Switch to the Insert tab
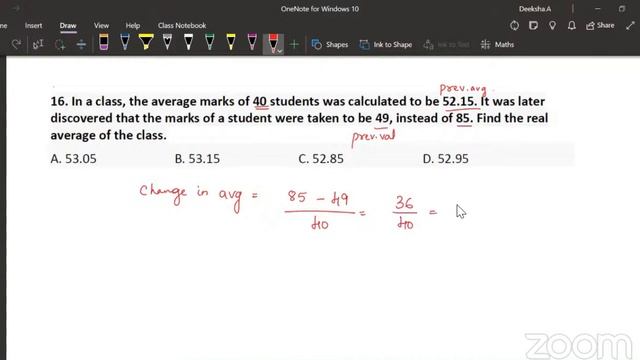The height and width of the screenshot is (360, 640). pyautogui.click(x=33, y=25)
